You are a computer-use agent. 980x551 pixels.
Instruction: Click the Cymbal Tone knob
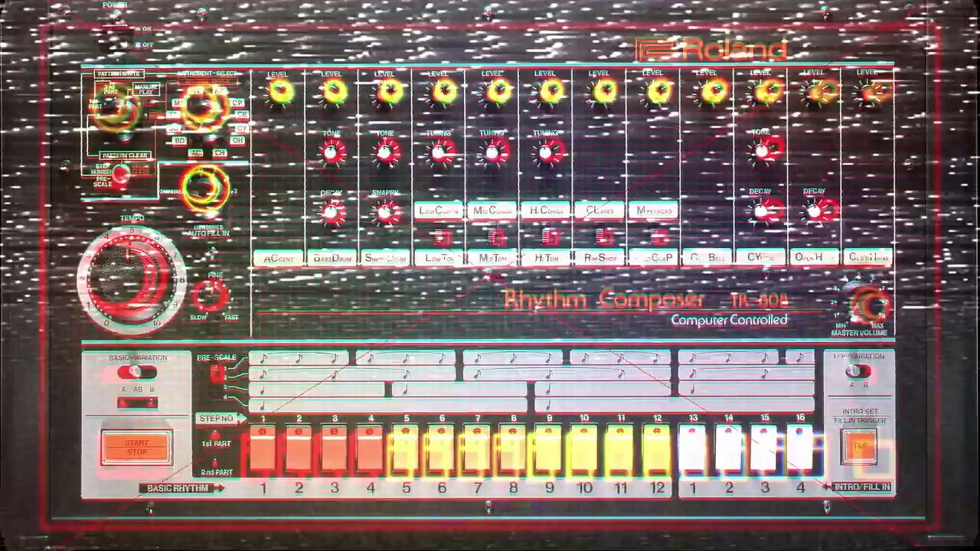[765, 151]
